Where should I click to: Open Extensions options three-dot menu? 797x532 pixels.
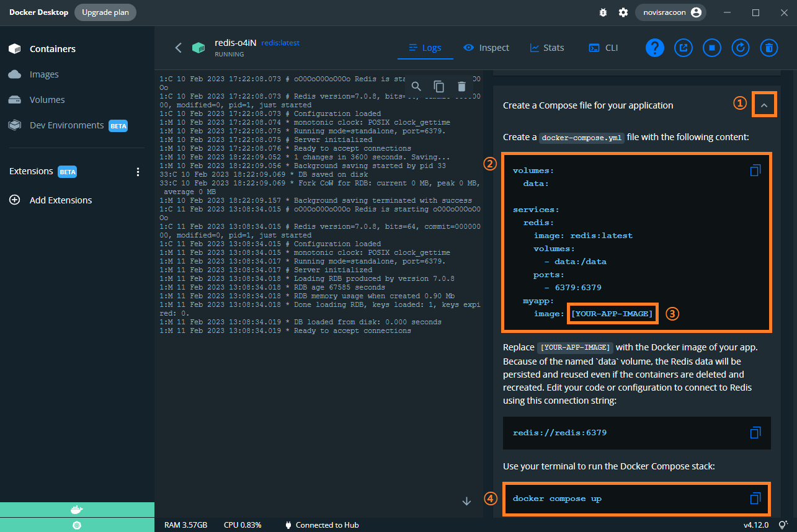[x=138, y=172]
